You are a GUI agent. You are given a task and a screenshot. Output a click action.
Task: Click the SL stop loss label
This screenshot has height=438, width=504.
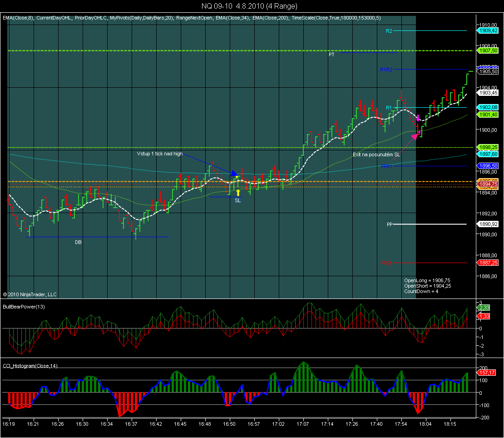pos(237,200)
